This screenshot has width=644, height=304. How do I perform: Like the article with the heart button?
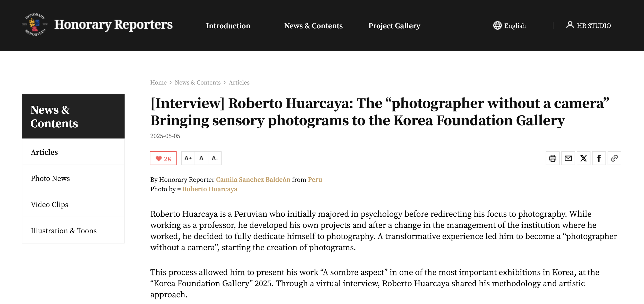163,158
